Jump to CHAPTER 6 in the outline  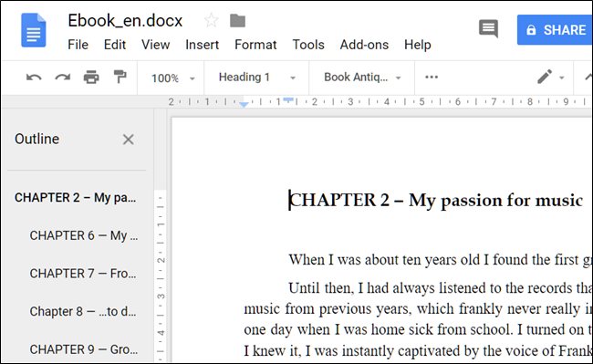(x=84, y=235)
